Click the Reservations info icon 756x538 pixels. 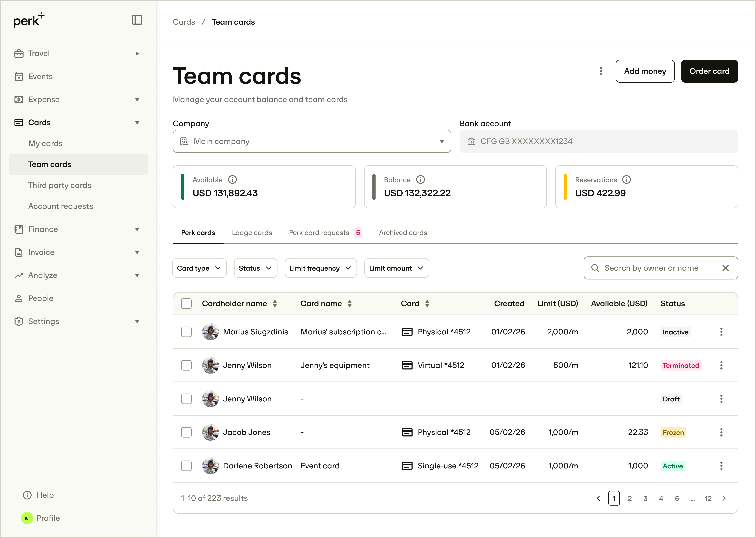(626, 180)
